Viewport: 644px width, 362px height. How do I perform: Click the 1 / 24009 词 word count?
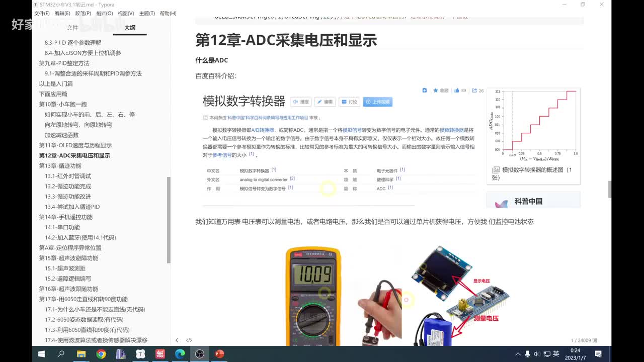pyautogui.click(x=584, y=340)
